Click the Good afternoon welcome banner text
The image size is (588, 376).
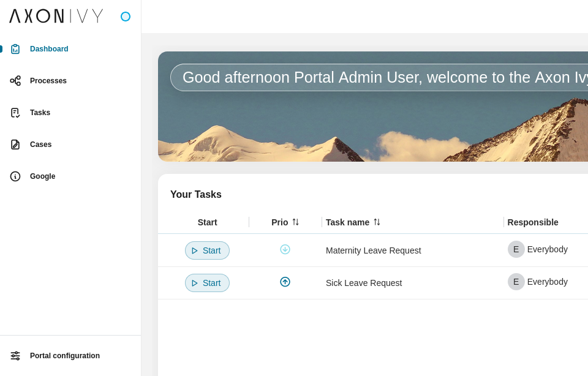385,78
